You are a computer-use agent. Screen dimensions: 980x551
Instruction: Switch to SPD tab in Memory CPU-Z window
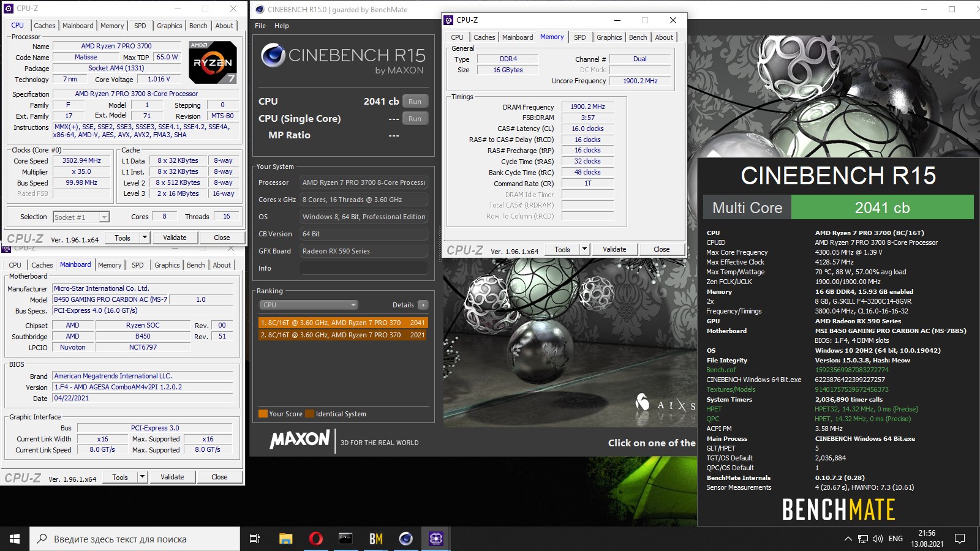[579, 37]
